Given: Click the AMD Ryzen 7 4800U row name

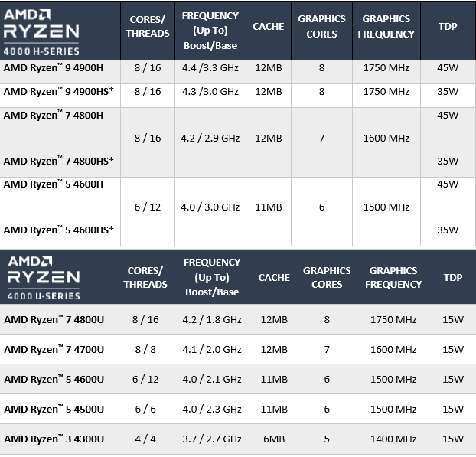Looking at the screenshot, I should click(54, 319).
